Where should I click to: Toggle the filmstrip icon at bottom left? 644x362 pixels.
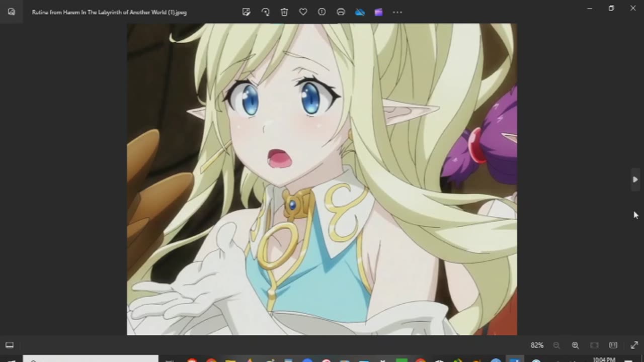pos(10,345)
